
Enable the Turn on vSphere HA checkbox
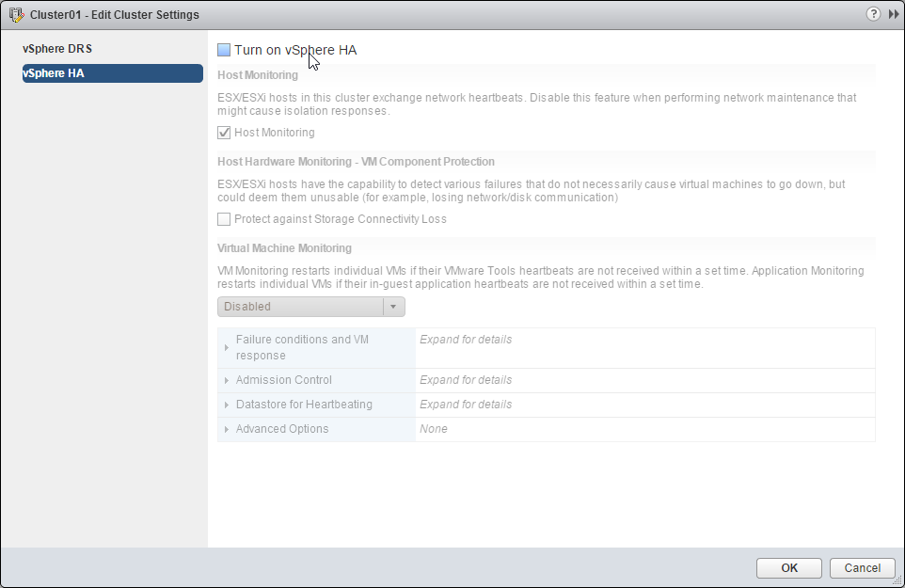224,50
